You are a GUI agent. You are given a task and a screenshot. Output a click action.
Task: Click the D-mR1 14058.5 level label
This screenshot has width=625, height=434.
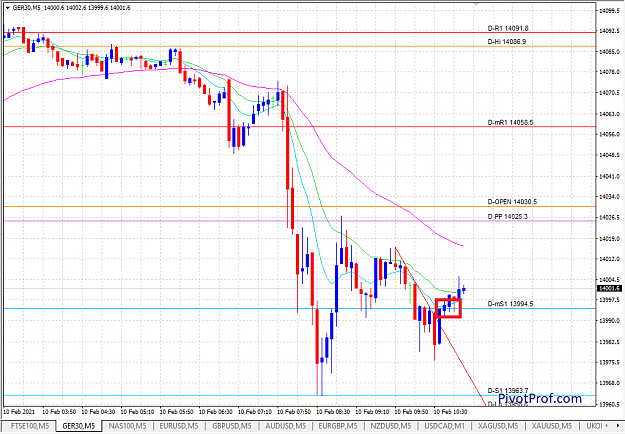point(510,122)
